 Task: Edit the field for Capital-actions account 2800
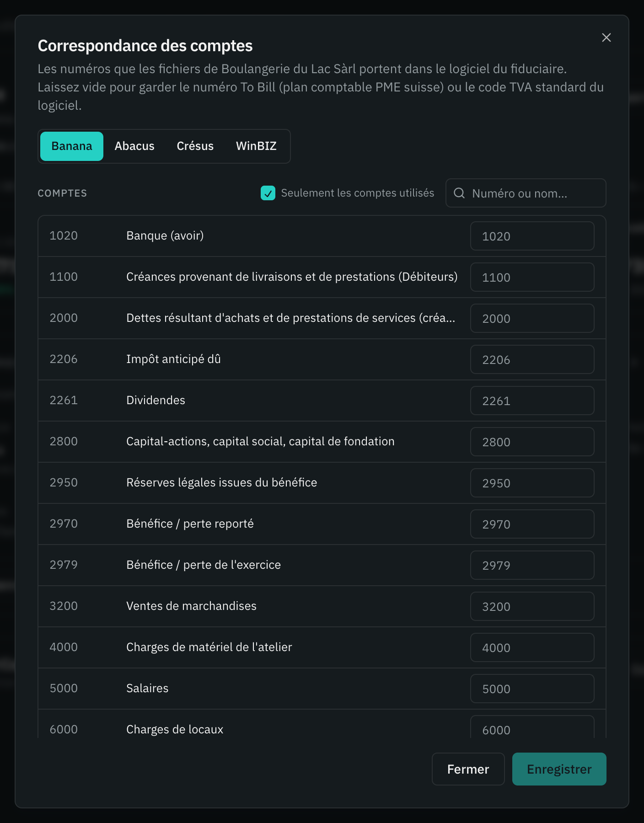coord(532,442)
